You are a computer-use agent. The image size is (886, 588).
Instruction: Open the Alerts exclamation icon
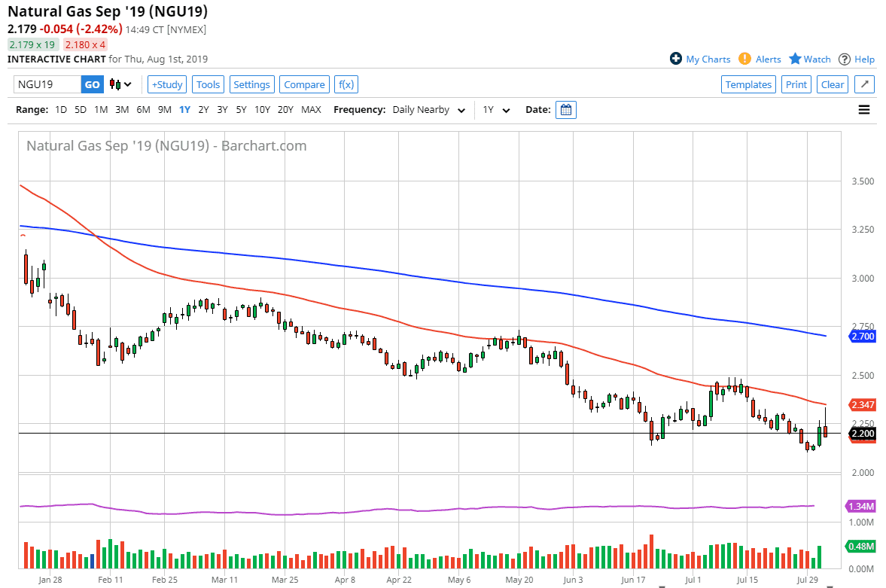tap(744, 59)
